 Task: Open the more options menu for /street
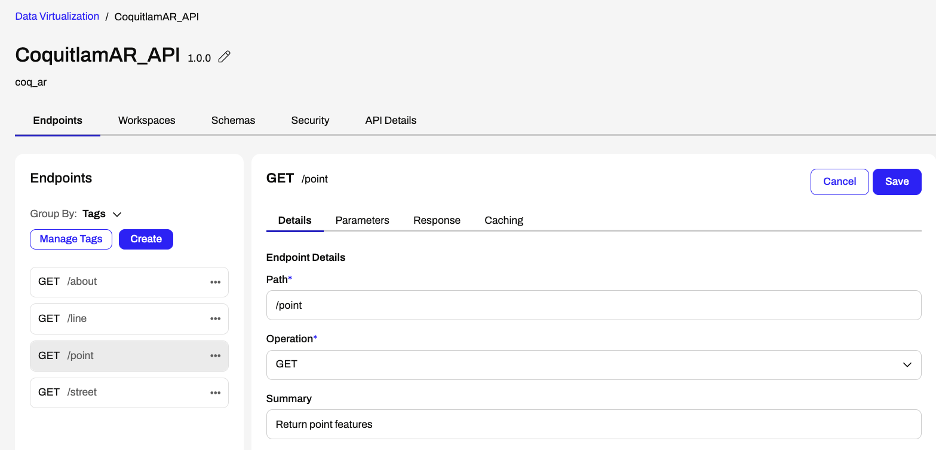[x=215, y=393]
